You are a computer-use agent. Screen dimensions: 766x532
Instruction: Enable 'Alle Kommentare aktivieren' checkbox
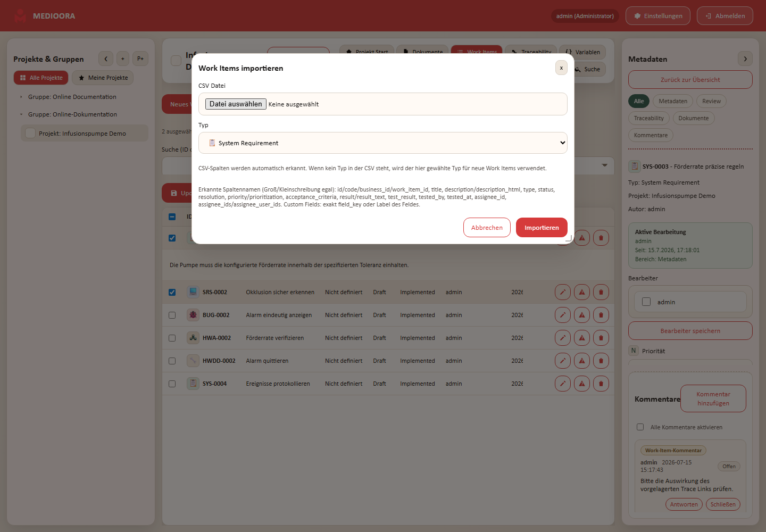640,427
